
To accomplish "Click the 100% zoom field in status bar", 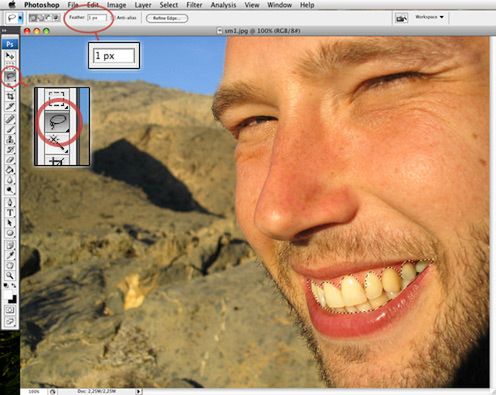I will 34,391.
